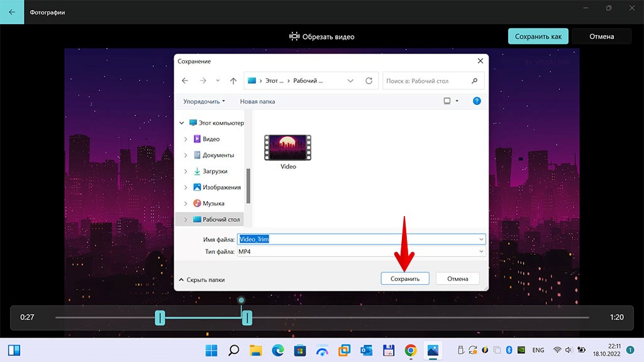
Task: Open the Упорядочить dropdown menu
Action: click(x=204, y=101)
